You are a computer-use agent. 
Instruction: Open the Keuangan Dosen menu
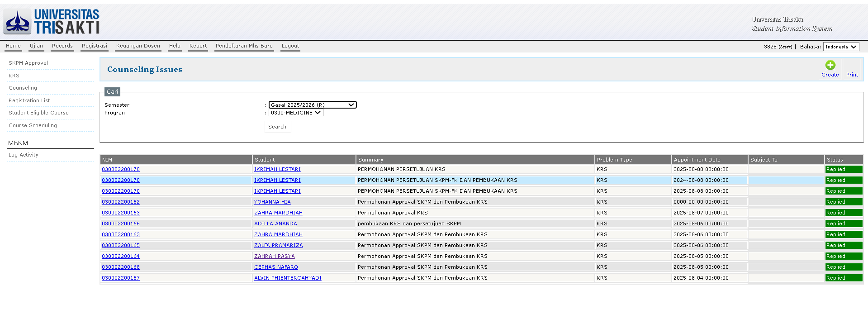tap(138, 46)
